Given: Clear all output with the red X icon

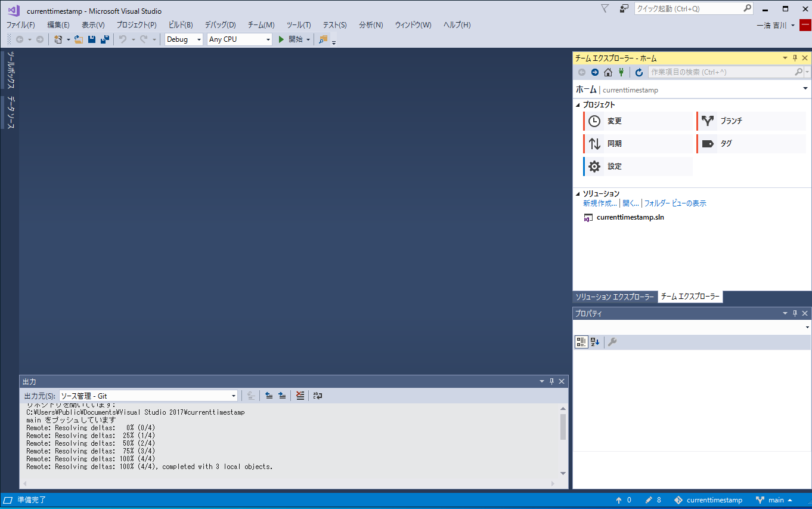Looking at the screenshot, I should pyautogui.click(x=300, y=396).
